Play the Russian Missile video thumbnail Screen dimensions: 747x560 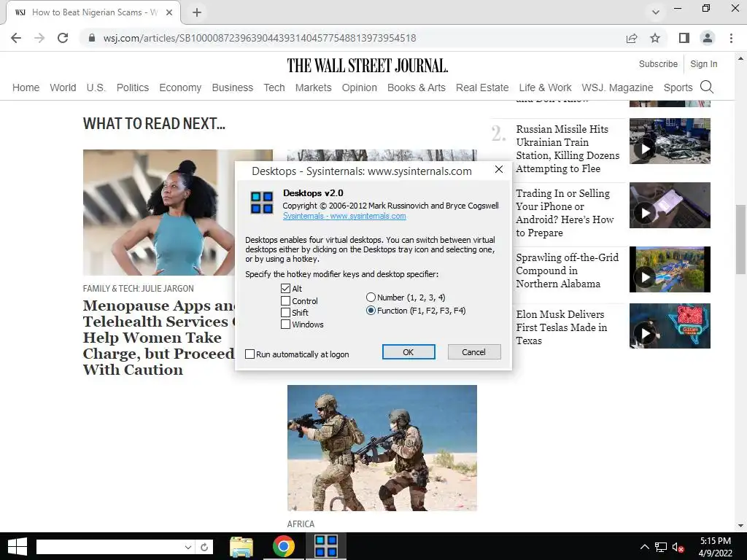[670, 141]
